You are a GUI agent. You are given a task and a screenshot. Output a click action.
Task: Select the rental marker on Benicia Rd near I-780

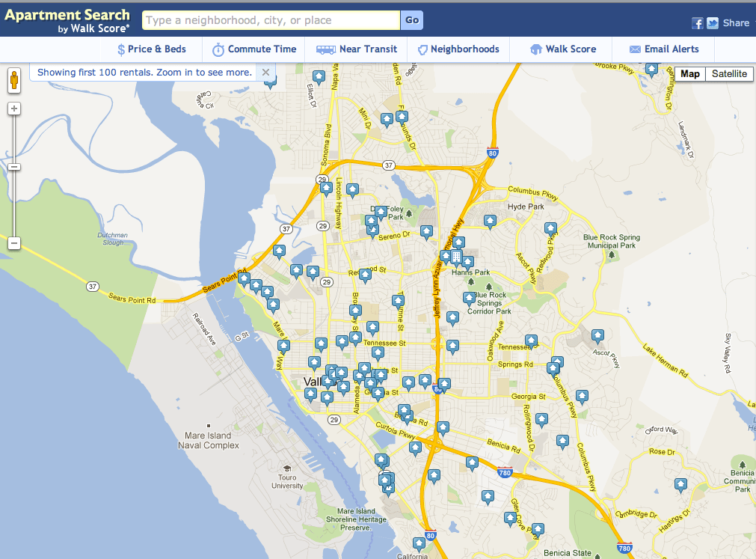[x=472, y=463]
